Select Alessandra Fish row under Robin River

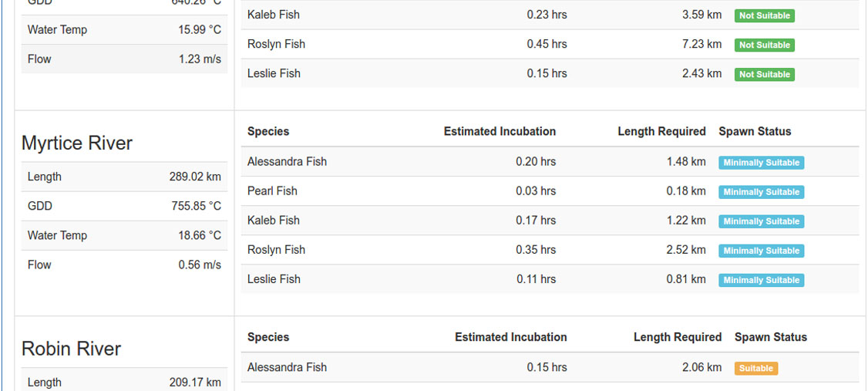click(x=550, y=367)
